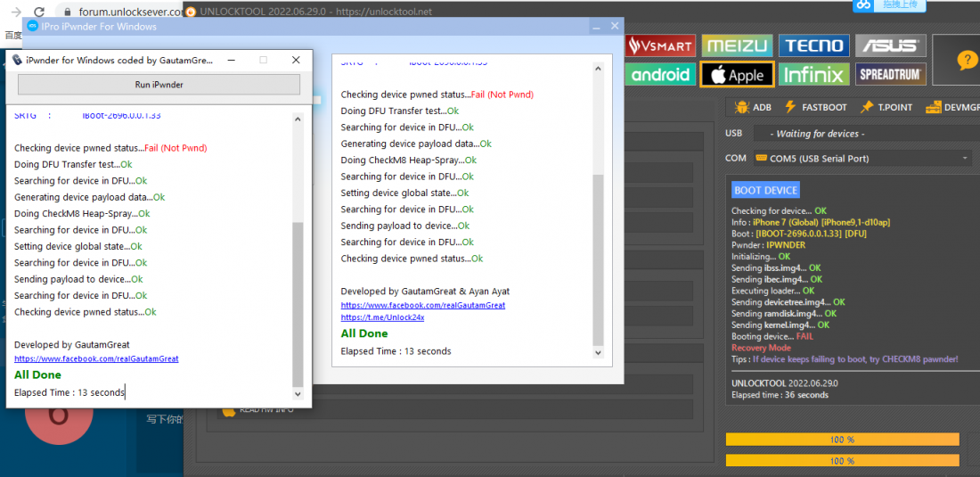Select the Infinix brand tile
980x477 pixels.
pyautogui.click(x=813, y=74)
